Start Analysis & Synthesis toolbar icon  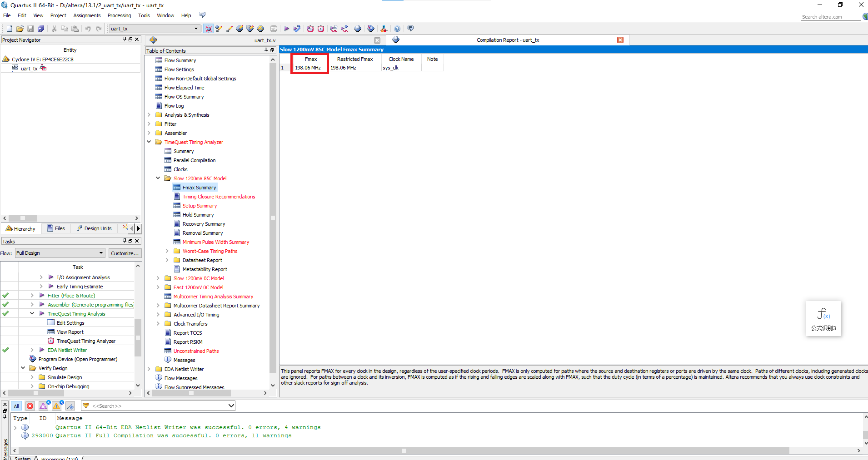pyautogui.click(x=297, y=29)
